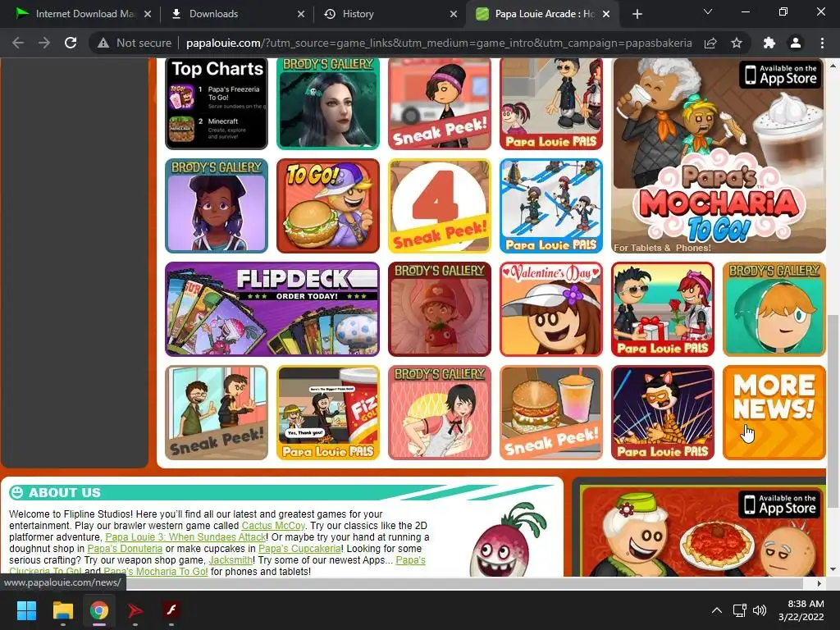Screen dimensions: 840x630
Task: Click the Top Charts Minecraft entry
Action: 217,129
